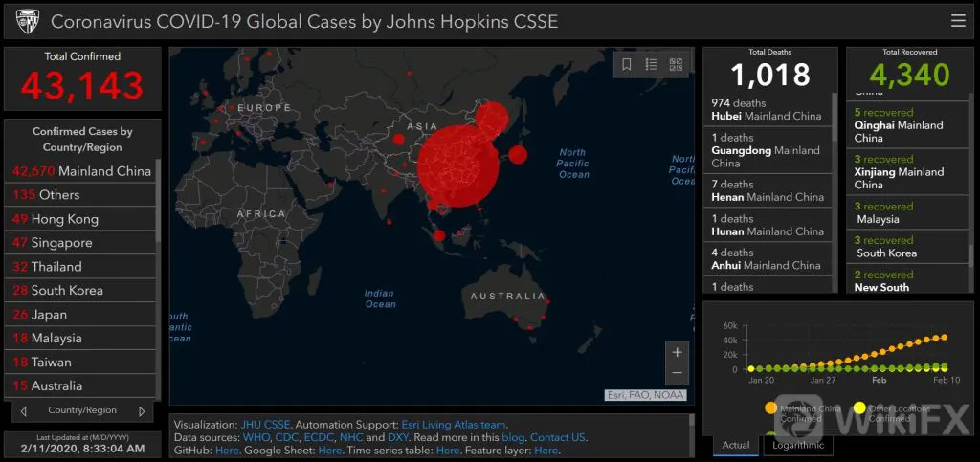
Task: Select Japan in country list
Action: click(x=80, y=315)
